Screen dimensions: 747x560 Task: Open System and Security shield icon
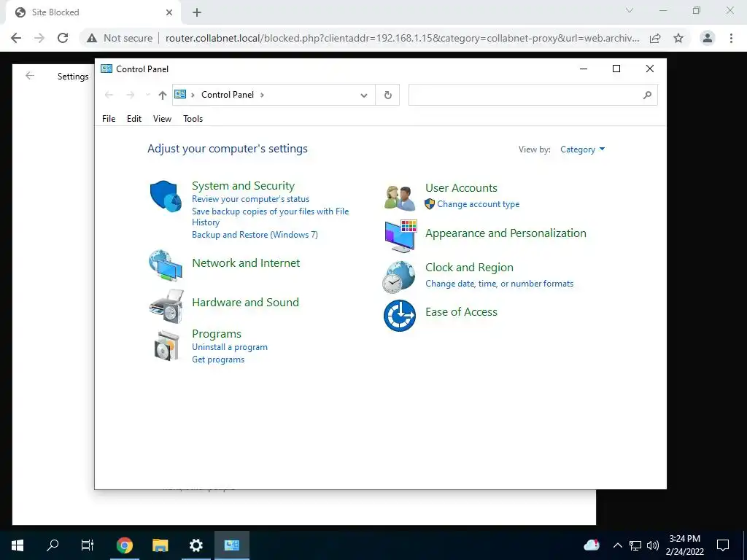coord(166,195)
